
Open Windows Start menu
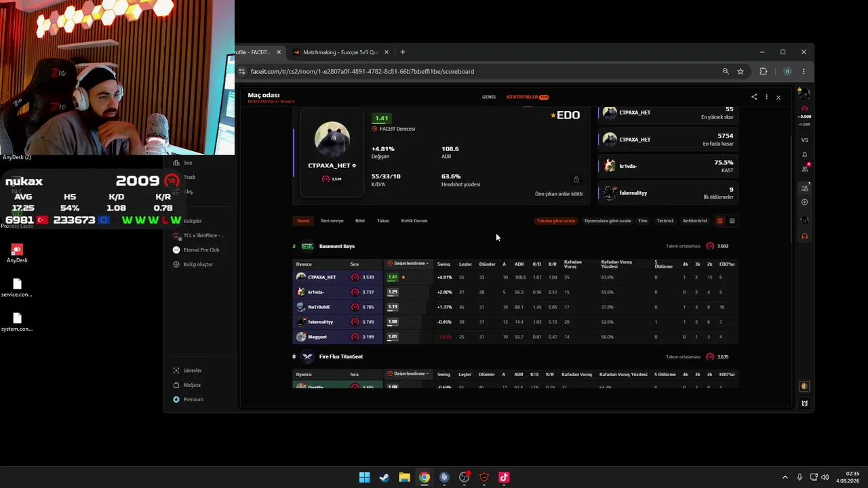pos(364,477)
